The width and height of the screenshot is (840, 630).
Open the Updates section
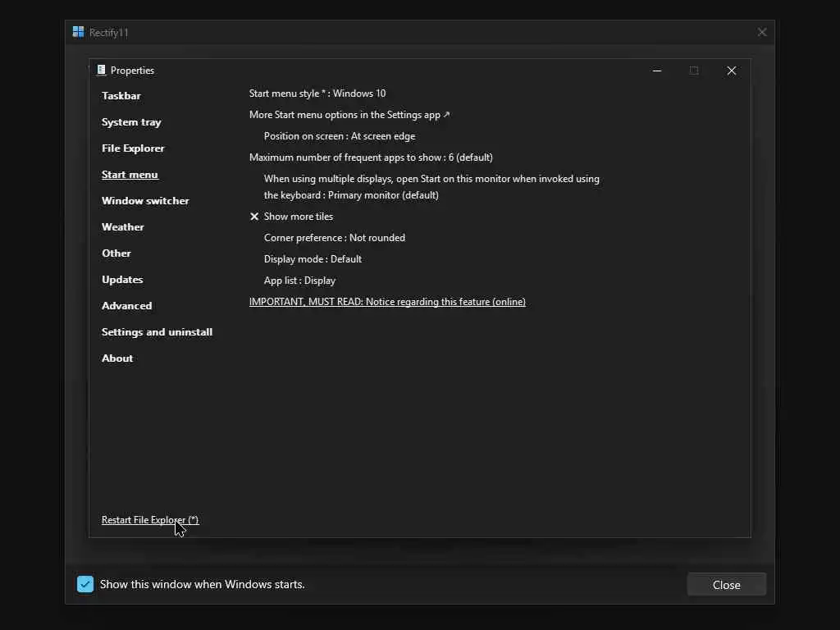(x=122, y=280)
